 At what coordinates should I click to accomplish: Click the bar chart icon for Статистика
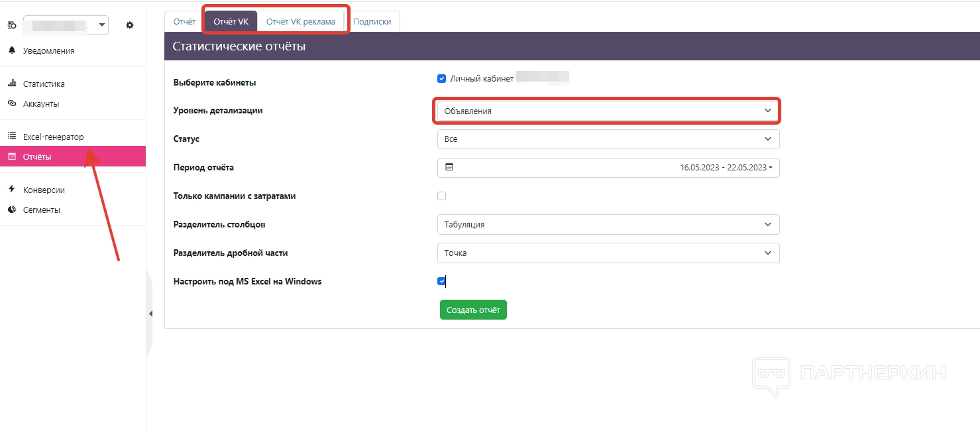coord(12,84)
